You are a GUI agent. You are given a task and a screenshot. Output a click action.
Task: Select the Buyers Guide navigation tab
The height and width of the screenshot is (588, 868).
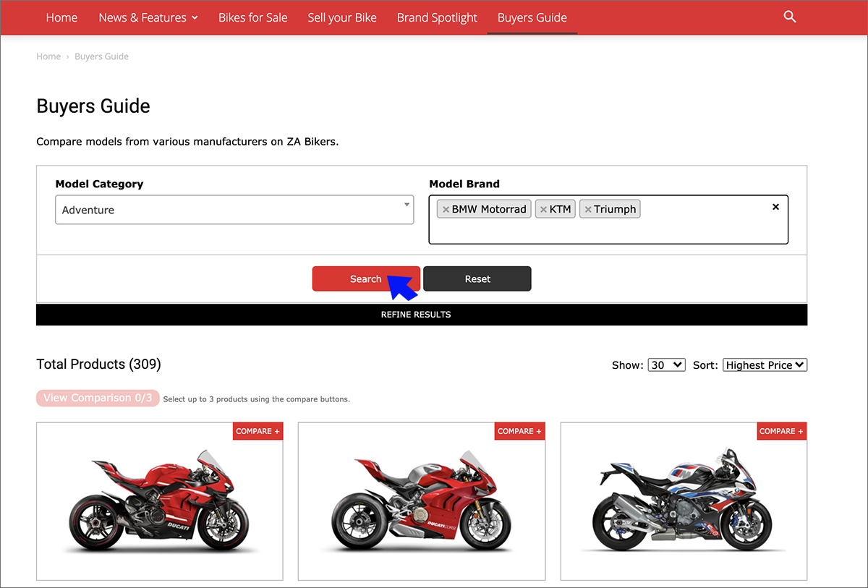pyautogui.click(x=532, y=17)
